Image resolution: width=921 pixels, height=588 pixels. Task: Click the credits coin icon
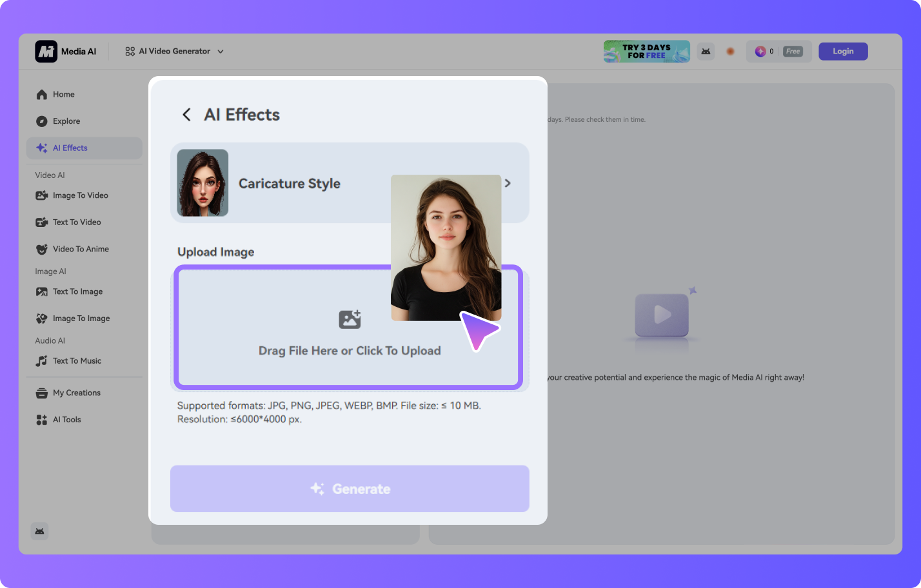(760, 52)
